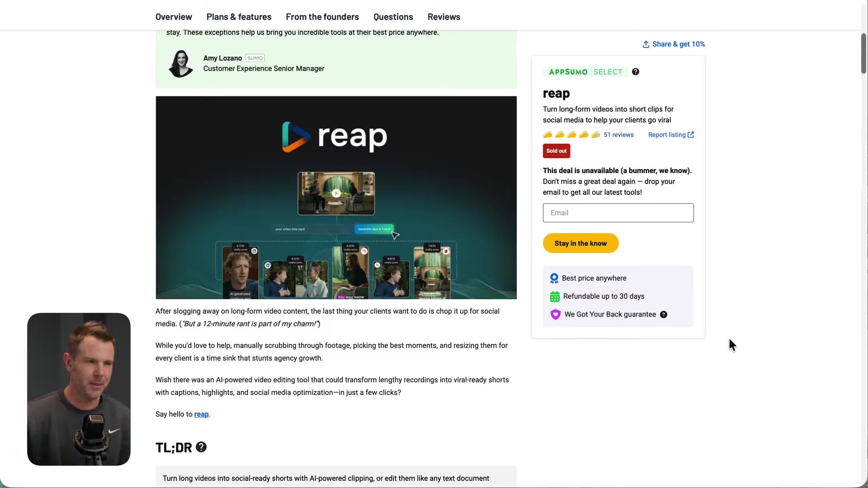Click the share upload icon
Image resolution: width=868 pixels, height=488 pixels.
point(646,44)
